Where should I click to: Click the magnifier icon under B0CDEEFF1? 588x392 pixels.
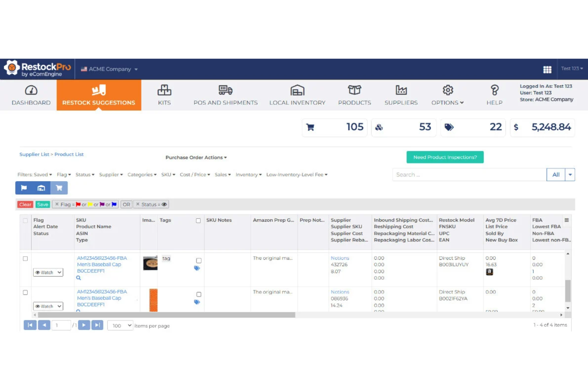tap(78, 278)
